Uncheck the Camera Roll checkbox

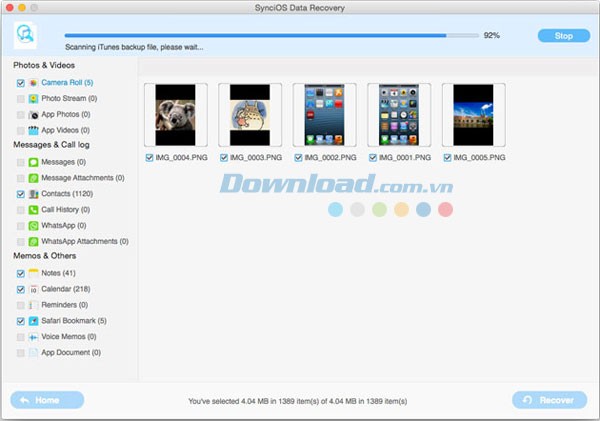point(21,83)
